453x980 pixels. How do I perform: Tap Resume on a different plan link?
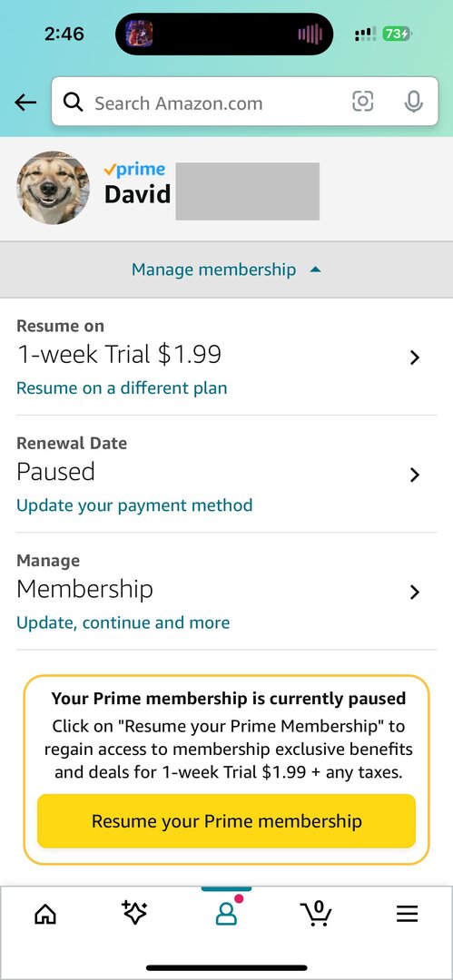click(x=122, y=388)
